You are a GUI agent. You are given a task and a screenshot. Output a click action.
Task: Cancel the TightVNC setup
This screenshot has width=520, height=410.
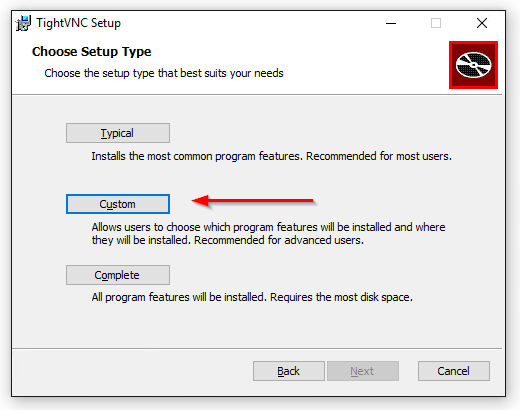(454, 371)
